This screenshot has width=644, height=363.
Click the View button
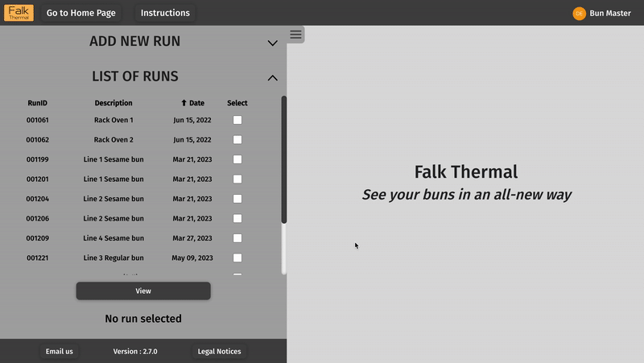click(x=143, y=291)
